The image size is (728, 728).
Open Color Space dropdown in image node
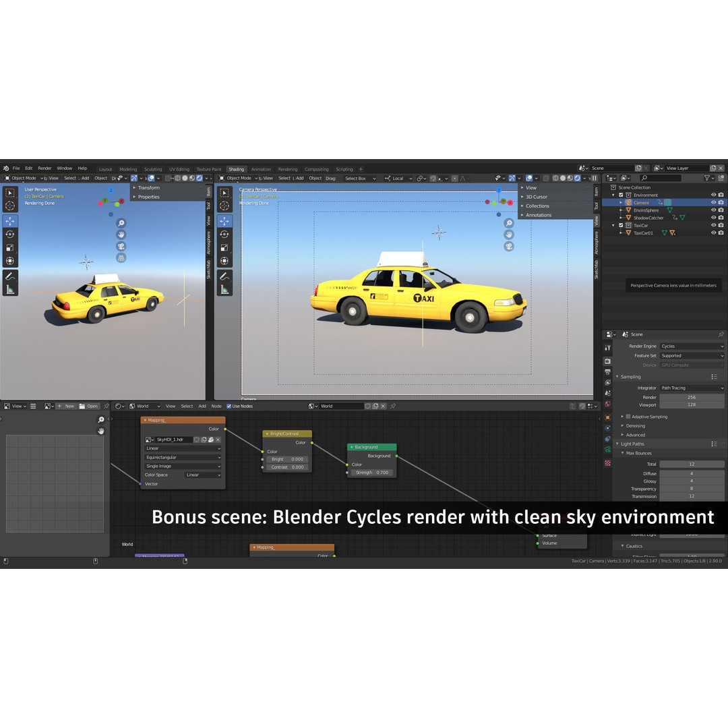pyautogui.click(x=203, y=475)
